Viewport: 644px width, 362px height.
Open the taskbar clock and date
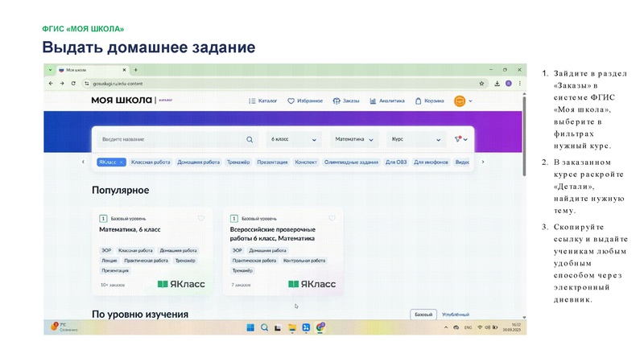pos(512,327)
